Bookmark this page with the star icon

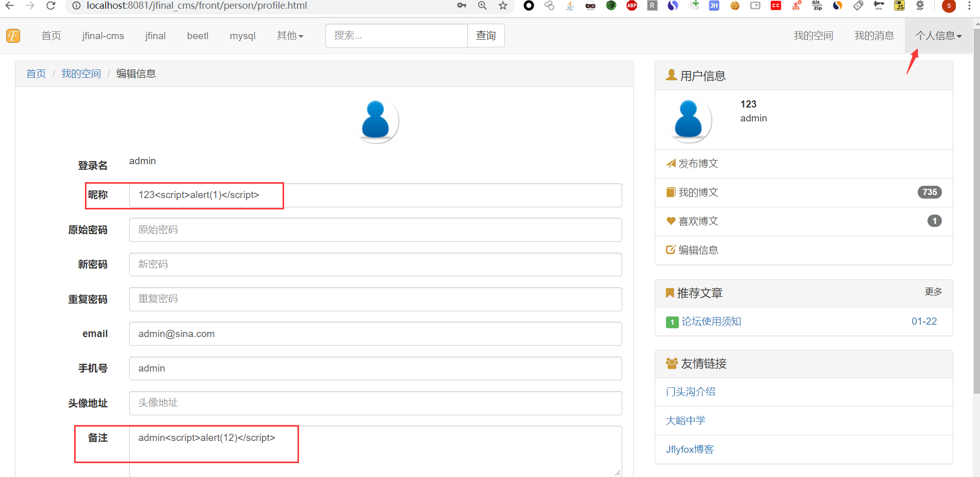(503, 6)
